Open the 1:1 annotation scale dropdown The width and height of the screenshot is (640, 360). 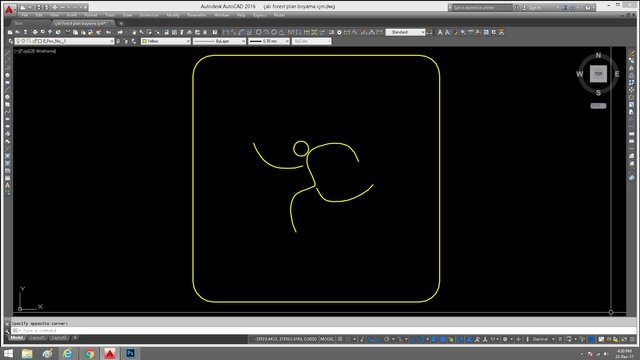(x=495, y=339)
